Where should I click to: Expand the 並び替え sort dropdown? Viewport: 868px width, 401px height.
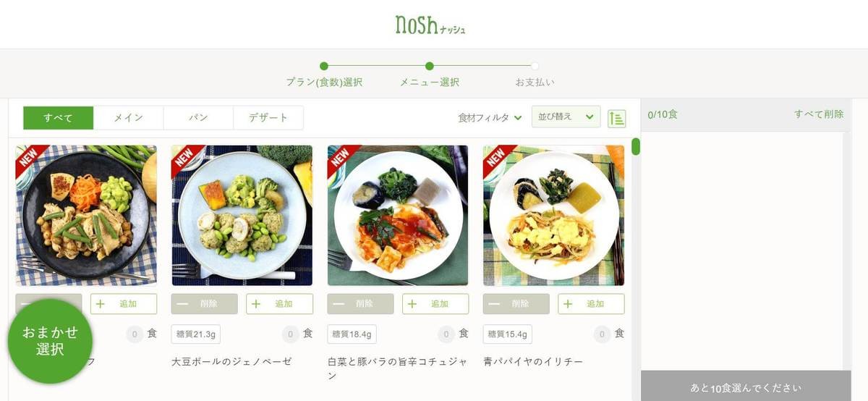[566, 117]
